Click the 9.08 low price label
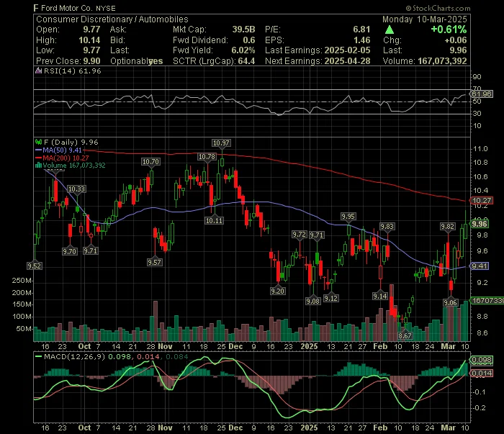The width and height of the screenshot is (504, 434). point(313,302)
